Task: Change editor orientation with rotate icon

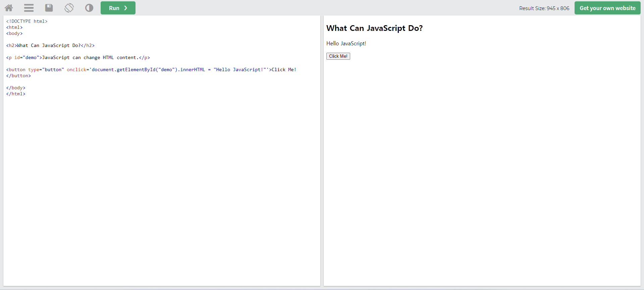Action: (69, 8)
